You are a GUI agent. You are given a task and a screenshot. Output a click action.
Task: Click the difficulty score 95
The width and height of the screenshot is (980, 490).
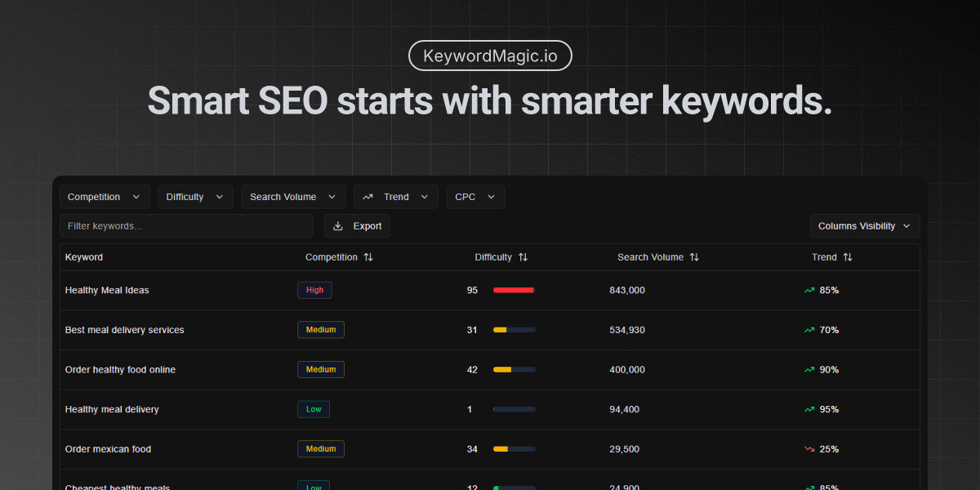tap(472, 290)
